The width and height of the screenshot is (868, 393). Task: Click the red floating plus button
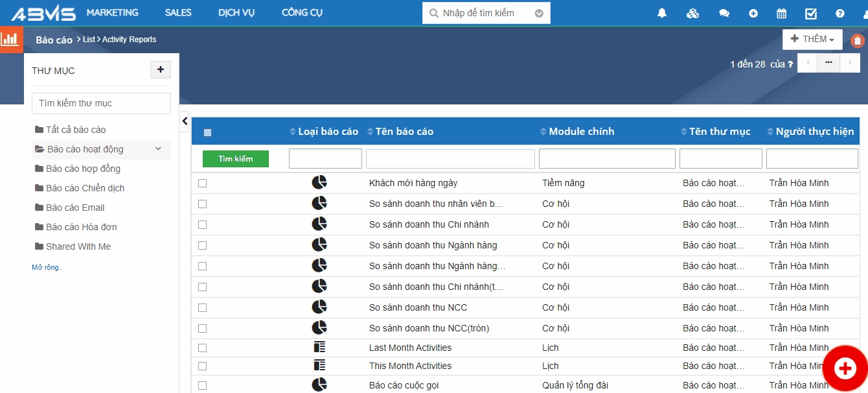(845, 368)
